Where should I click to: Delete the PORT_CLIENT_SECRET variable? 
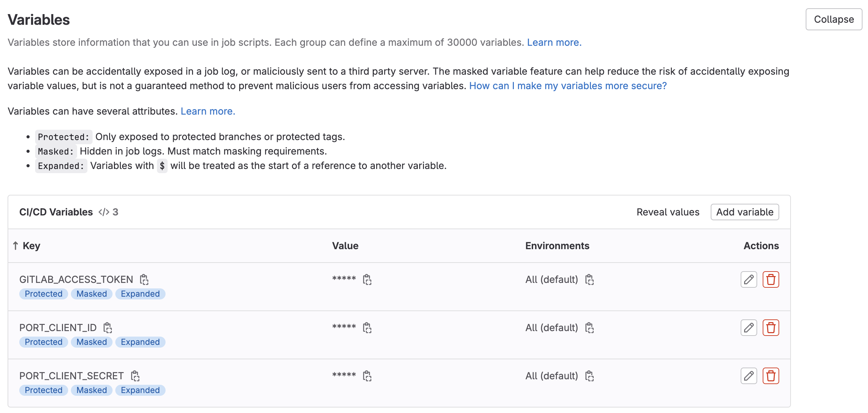pos(771,376)
